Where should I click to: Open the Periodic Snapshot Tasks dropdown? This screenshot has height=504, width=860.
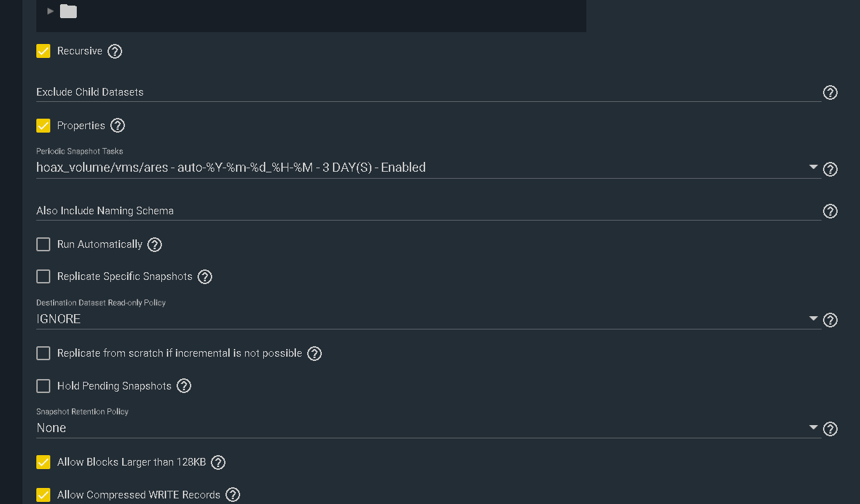click(429, 168)
